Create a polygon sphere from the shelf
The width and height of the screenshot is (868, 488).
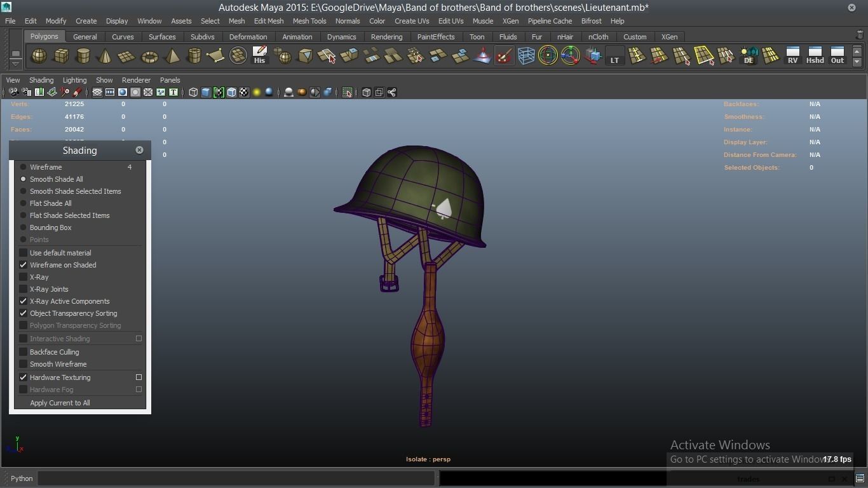[x=39, y=57]
